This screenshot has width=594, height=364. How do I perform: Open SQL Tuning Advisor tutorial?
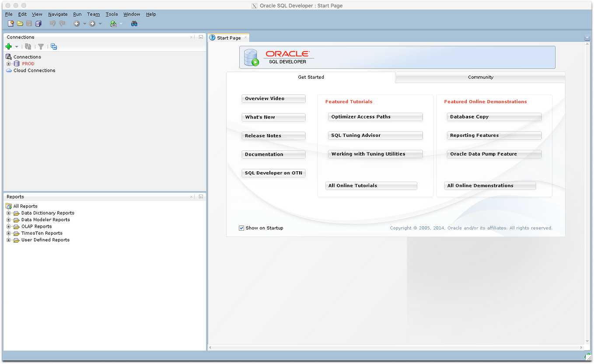[x=375, y=135]
